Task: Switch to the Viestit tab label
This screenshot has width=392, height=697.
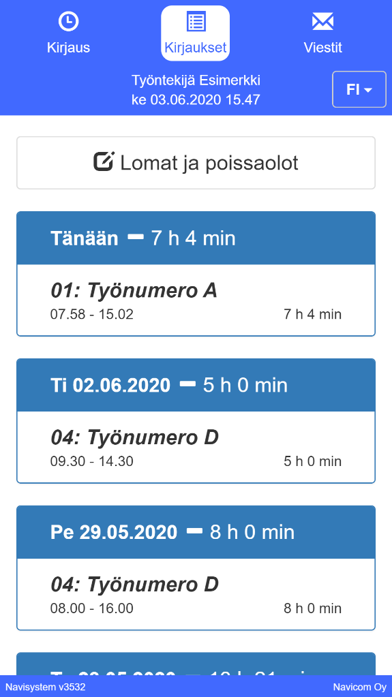Action: 323,48
